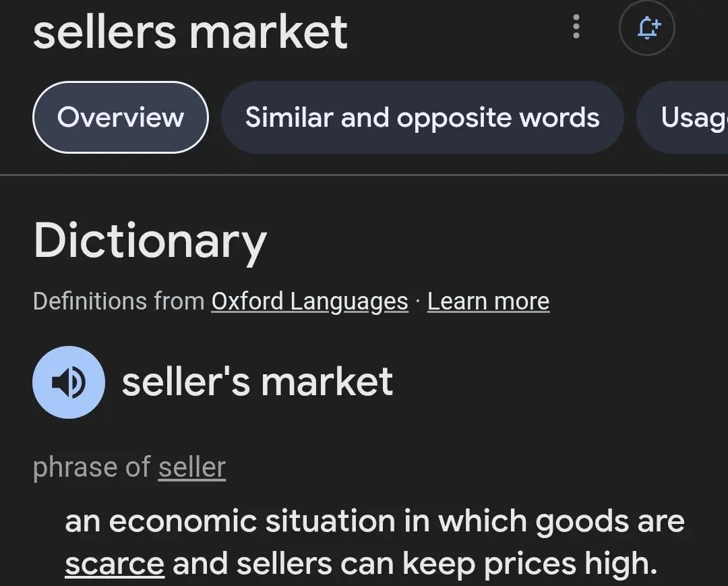Open the Oxford Languages link

point(309,301)
